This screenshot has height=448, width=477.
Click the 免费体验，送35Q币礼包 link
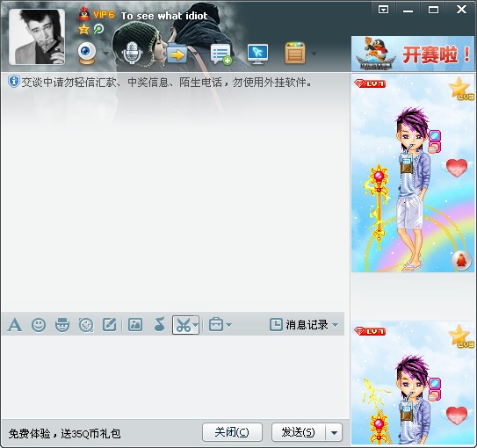pyautogui.click(x=64, y=433)
